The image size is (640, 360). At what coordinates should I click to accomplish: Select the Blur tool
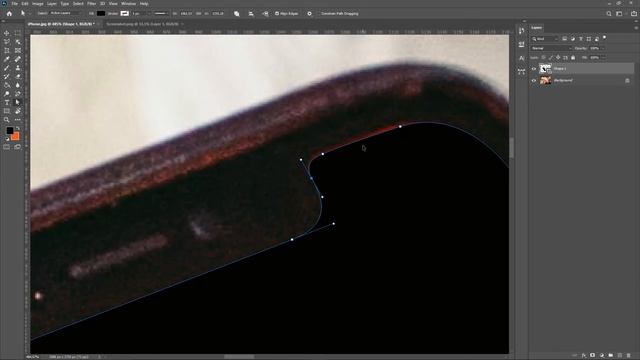click(x=18, y=85)
